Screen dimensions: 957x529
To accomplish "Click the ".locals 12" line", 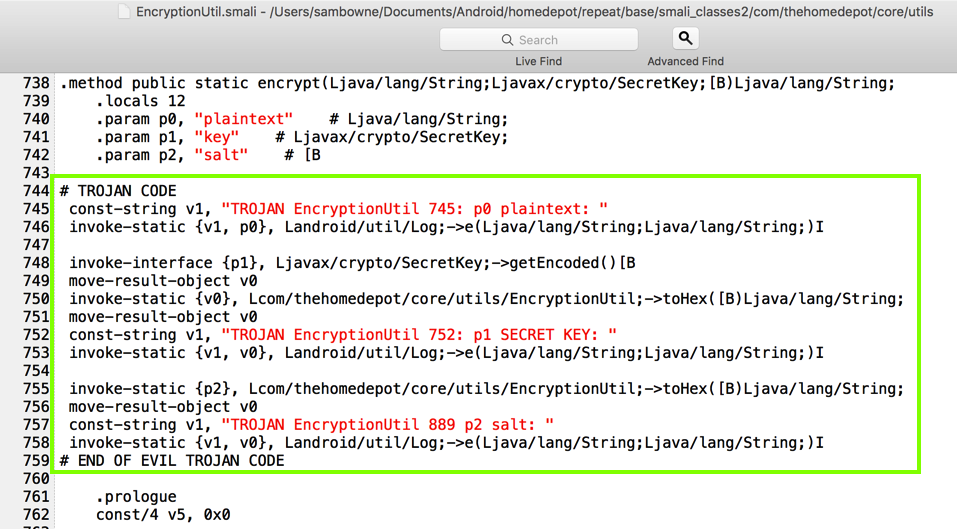I will pos(140,101).
